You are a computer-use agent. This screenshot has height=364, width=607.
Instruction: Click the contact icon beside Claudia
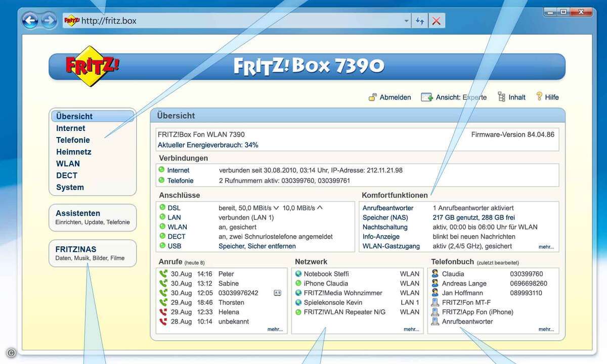(435, 274)
